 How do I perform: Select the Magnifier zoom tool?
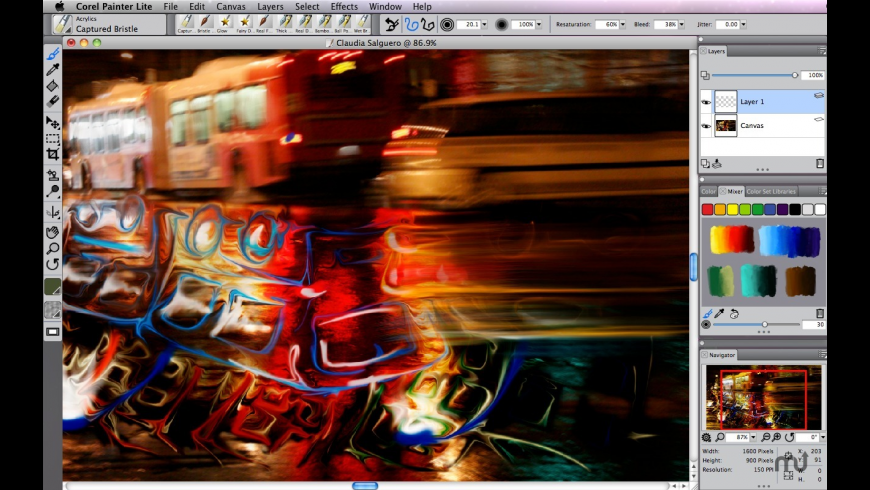coord(53,248)
